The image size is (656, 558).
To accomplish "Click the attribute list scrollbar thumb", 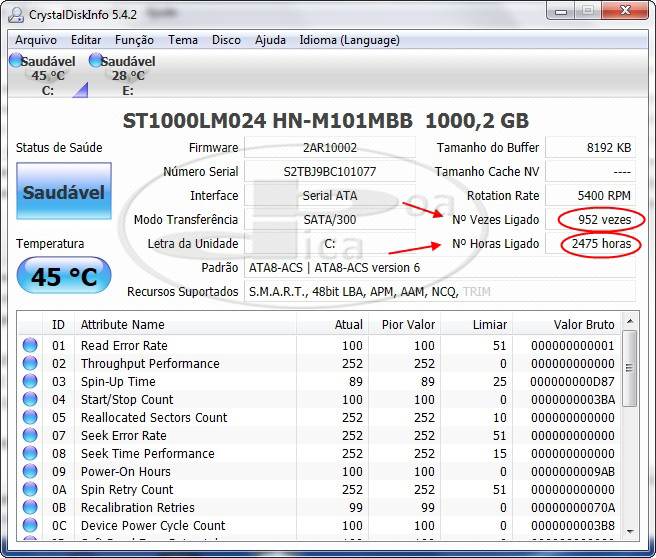I will coord(629,368).
